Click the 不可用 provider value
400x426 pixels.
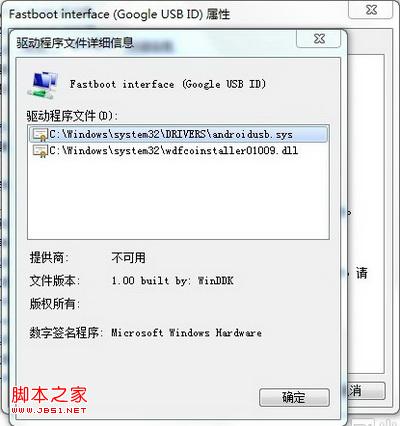pyautogui.click(x=128, y=257)
